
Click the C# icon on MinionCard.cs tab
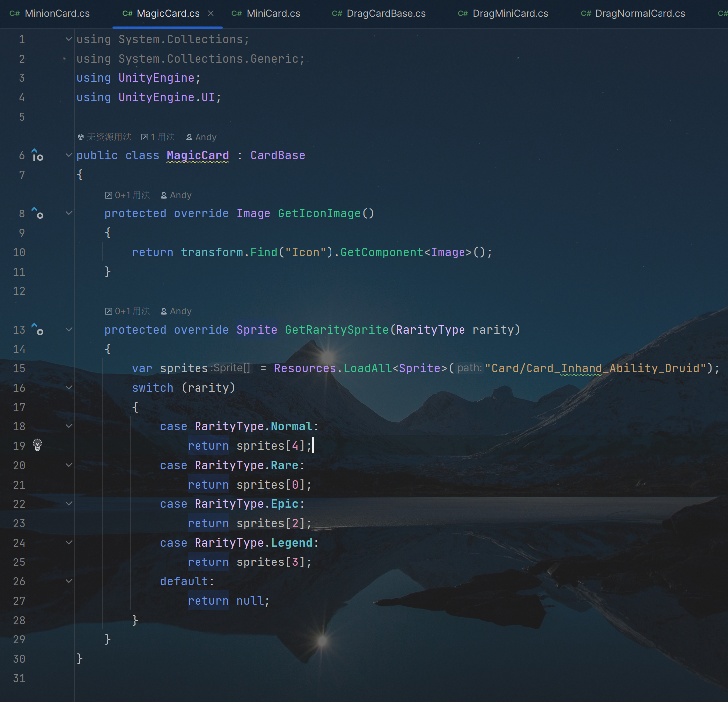[x=15, y=14]
